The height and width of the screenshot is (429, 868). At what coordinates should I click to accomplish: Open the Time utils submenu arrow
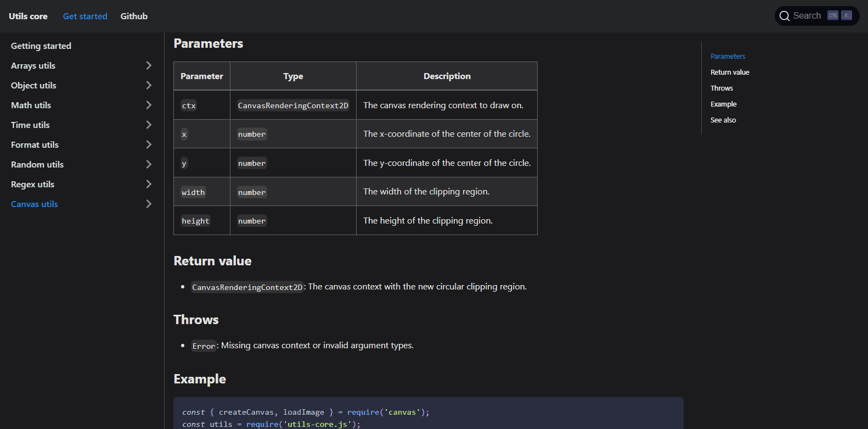click(x=149, y=125)
